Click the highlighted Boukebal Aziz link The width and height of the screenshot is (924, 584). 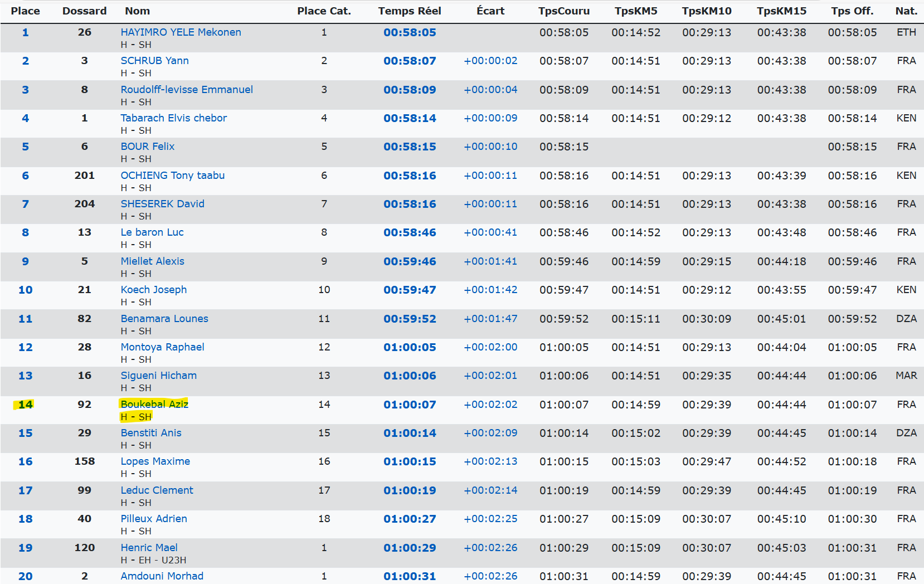154,404
